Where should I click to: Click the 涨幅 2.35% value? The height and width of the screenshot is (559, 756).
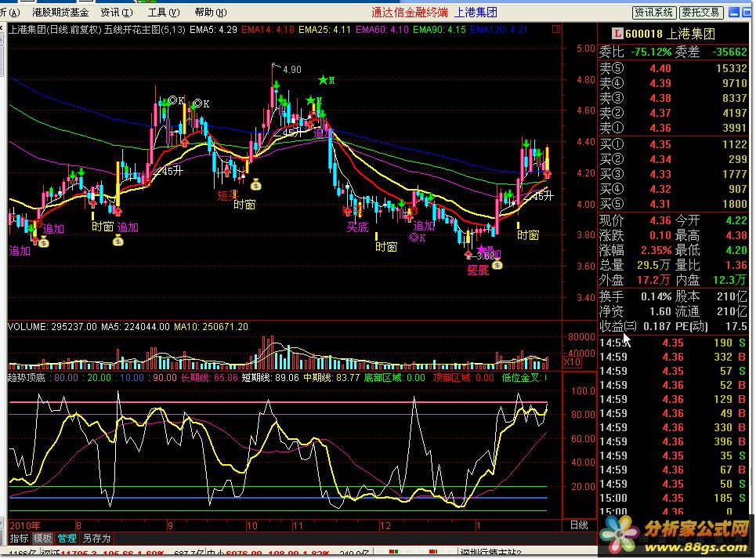656,250
